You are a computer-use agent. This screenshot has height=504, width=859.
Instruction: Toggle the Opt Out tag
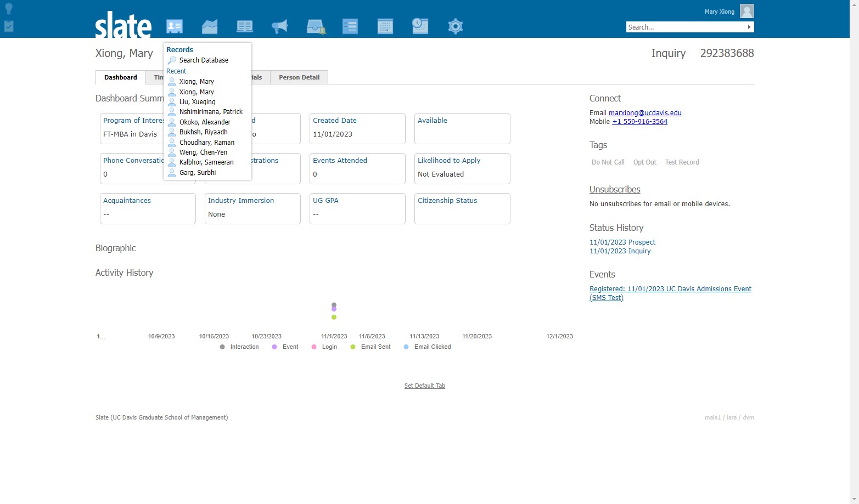pyautogui.click(x=645, y=162)
